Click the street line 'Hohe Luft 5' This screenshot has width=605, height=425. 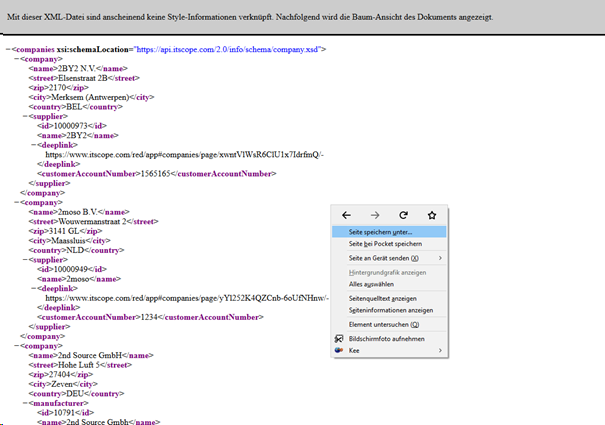[80, 365]
